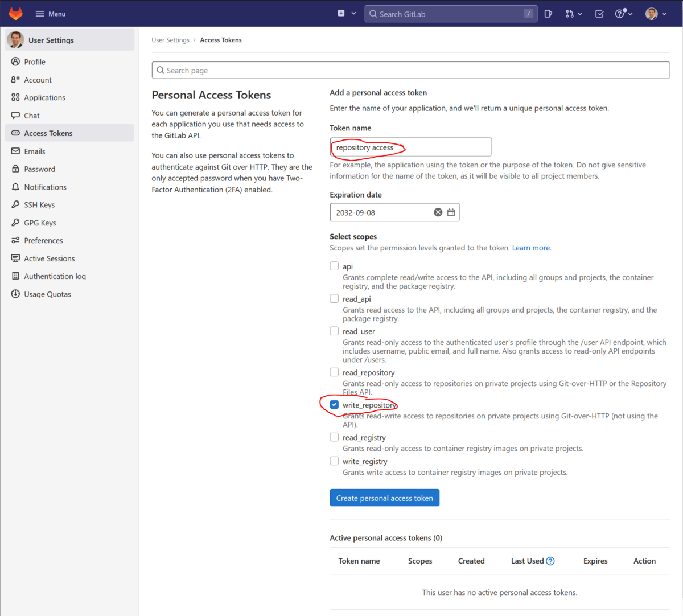The height and width of the screenshot is (616, 683).
Task: Click the Last Used help icon
Action: tap(550, 561)
